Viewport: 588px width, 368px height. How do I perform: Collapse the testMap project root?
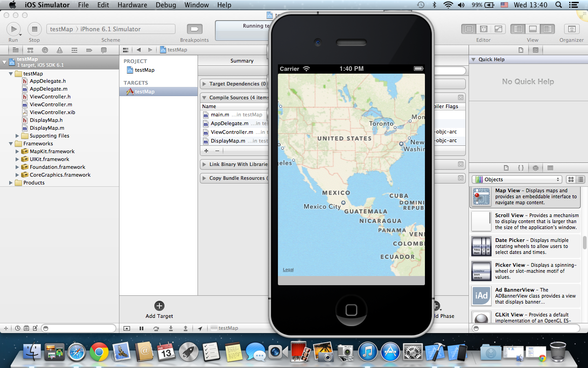pos(4,62)
